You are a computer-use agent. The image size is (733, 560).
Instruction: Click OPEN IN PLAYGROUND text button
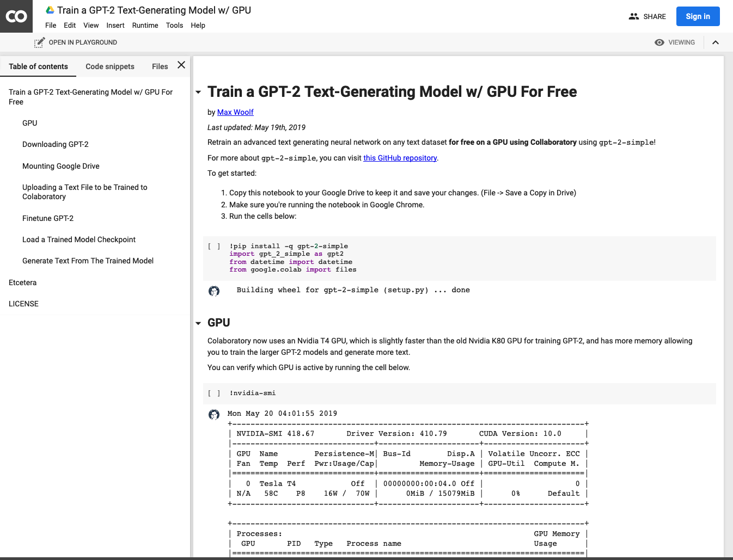pos(83,42)
